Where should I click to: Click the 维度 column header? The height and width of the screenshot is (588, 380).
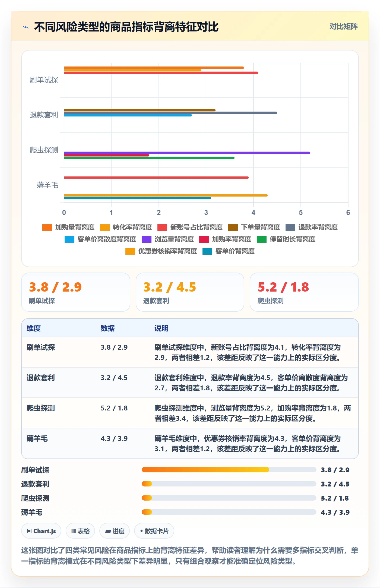point(34,328)
